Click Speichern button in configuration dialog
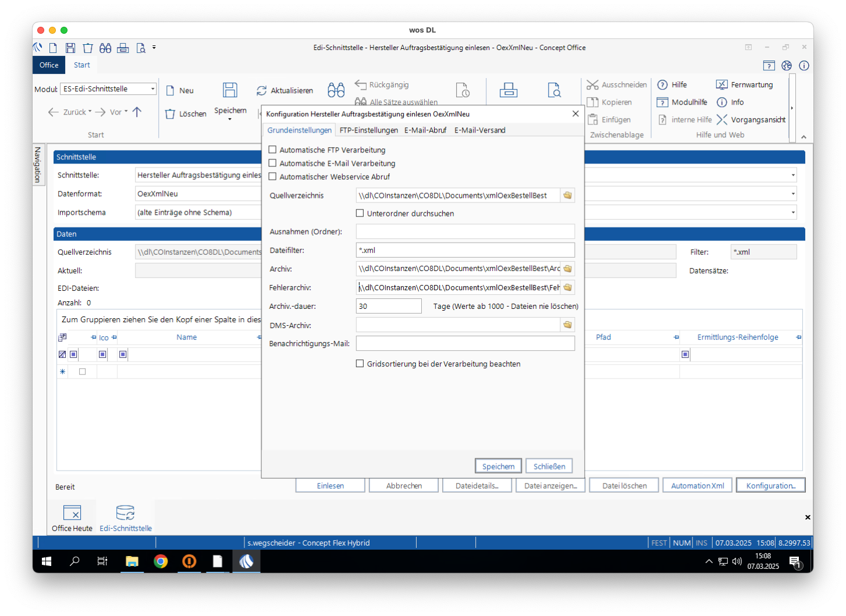 coord(498,466)
